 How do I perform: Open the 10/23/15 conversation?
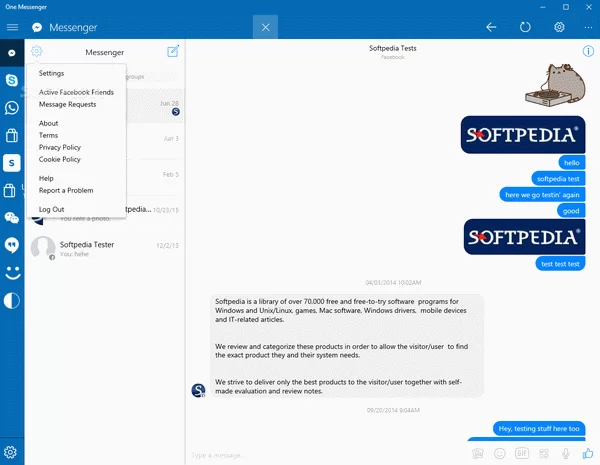tap(155, 212)
